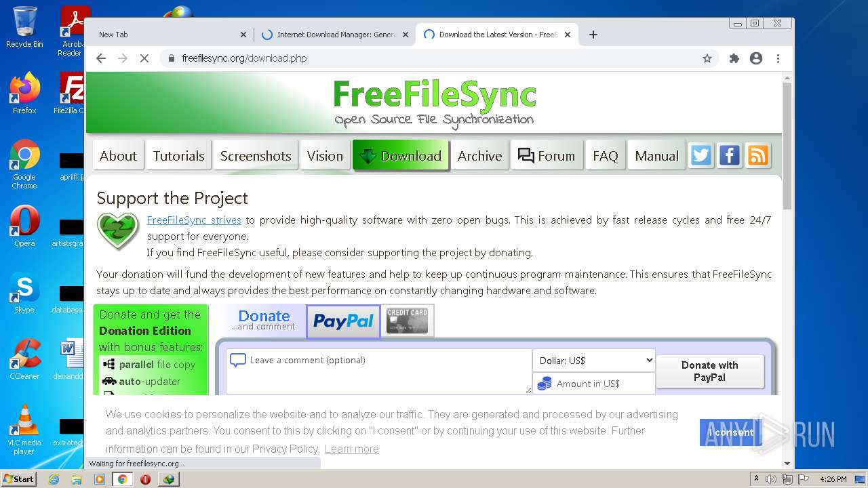The image size is (868, 488).
Task: Click the 4:26 PM taskbar clock
Action: coord(833,479)
